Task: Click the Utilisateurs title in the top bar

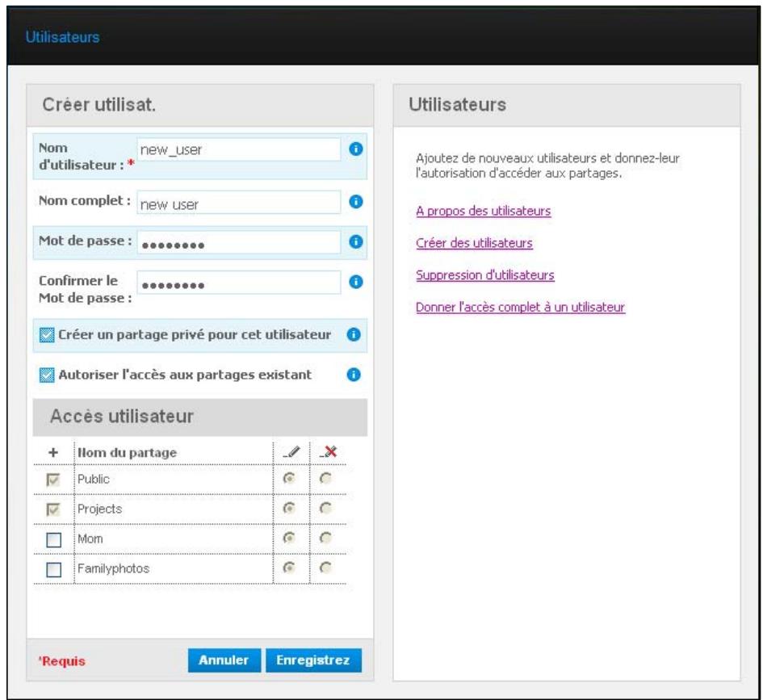Action: (62, 37)
